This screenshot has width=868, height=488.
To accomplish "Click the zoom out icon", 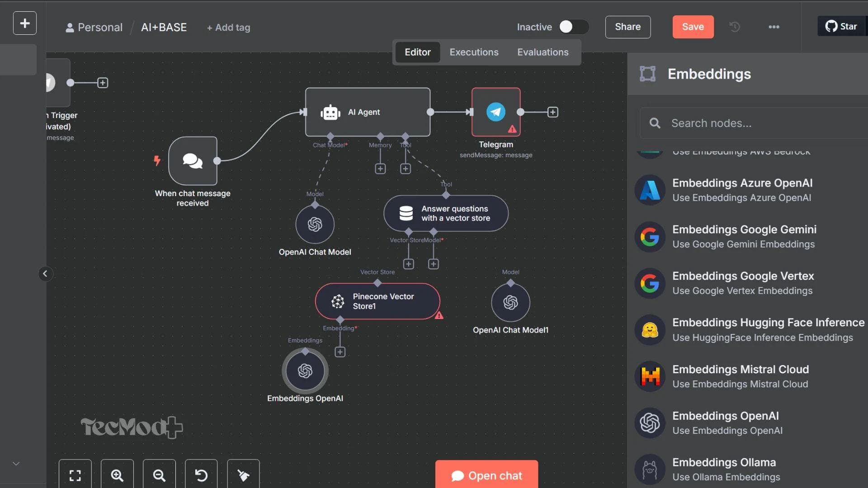I will click(x=159, y=475).
